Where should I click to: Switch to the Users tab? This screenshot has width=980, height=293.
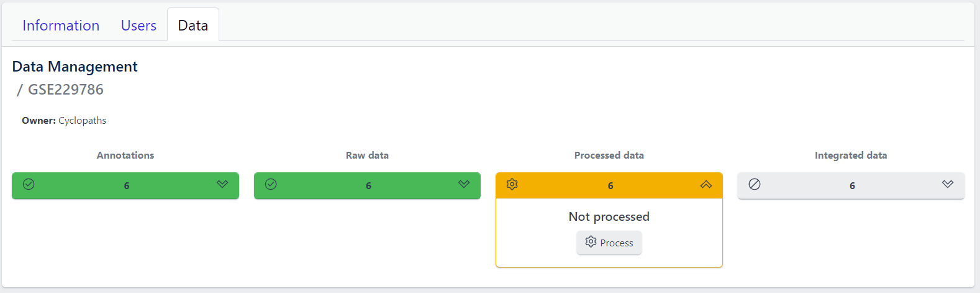(138, 26)
